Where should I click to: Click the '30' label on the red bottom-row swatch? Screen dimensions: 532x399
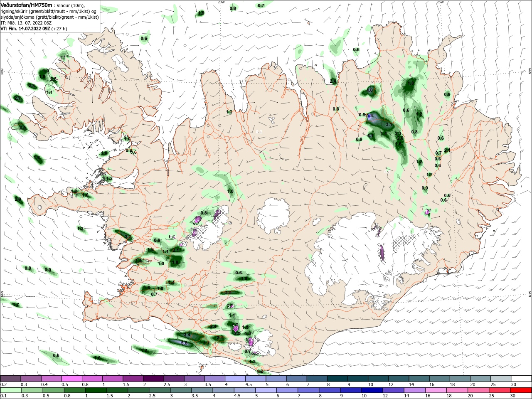point(513,396)
